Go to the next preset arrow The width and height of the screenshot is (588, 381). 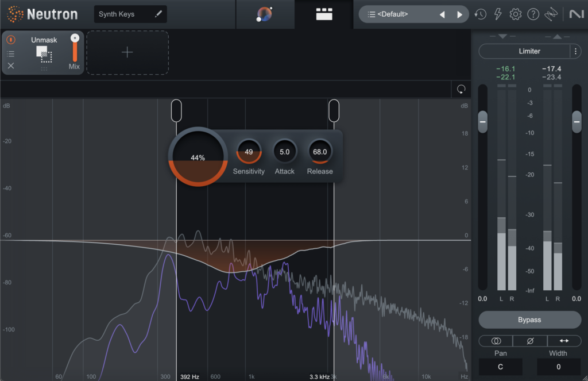tap(459, 14)
